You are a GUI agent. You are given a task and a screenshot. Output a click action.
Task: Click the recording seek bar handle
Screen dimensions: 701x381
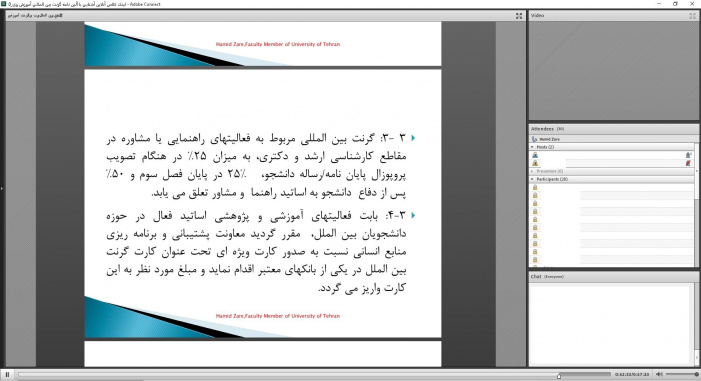(559, 376)
